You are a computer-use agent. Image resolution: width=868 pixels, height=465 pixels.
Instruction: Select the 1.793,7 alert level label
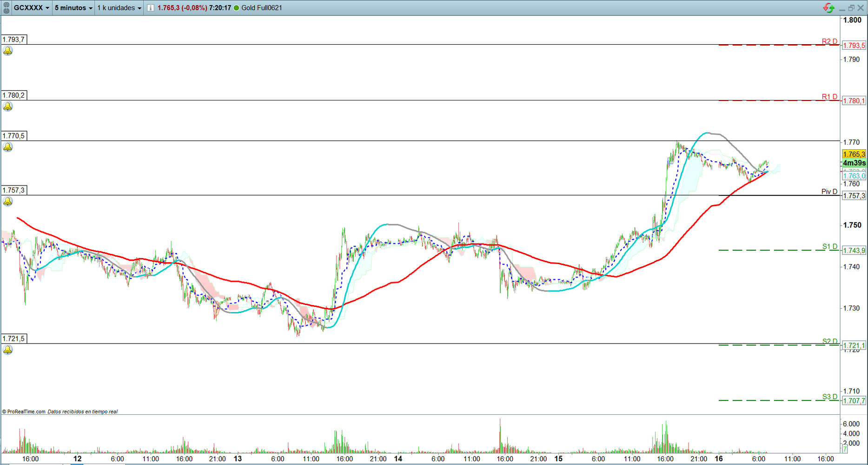click(14, 40)
